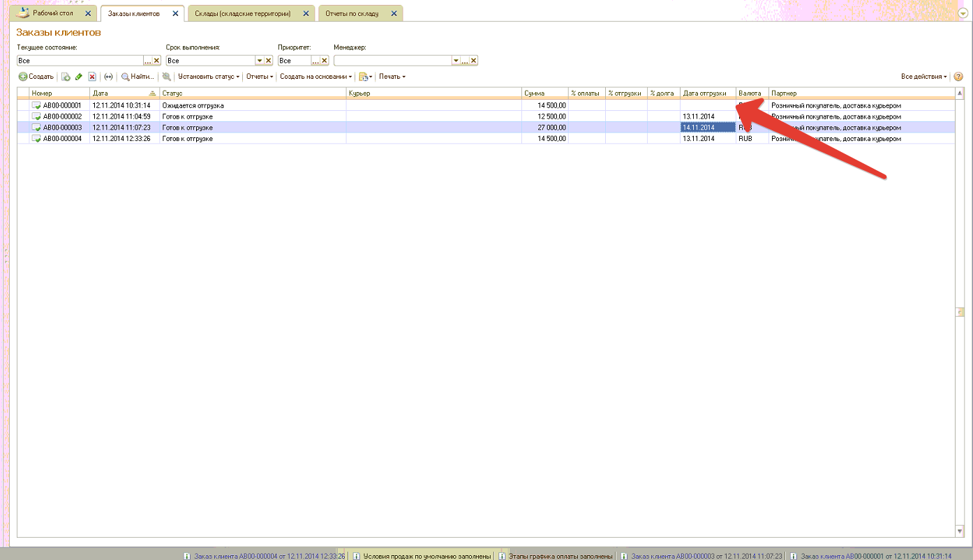Open the Все действия menu

coord(923,77)
